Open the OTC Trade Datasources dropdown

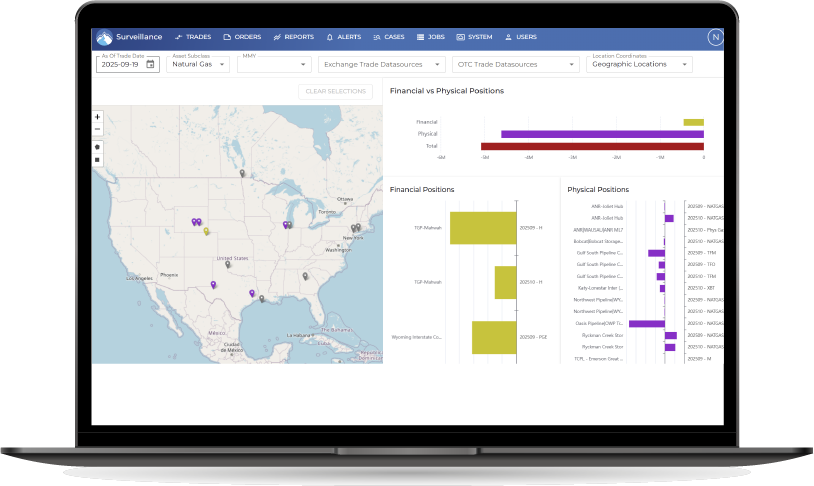point(514,64)
